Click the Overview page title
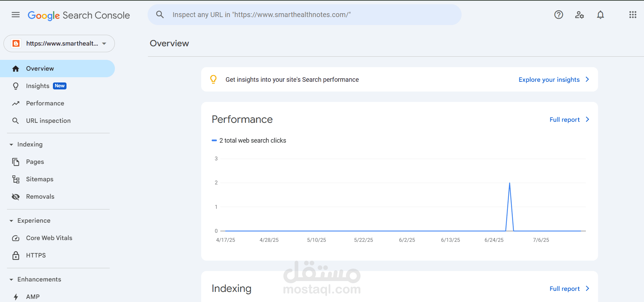644x302 pixels. [x=169, y=43]
